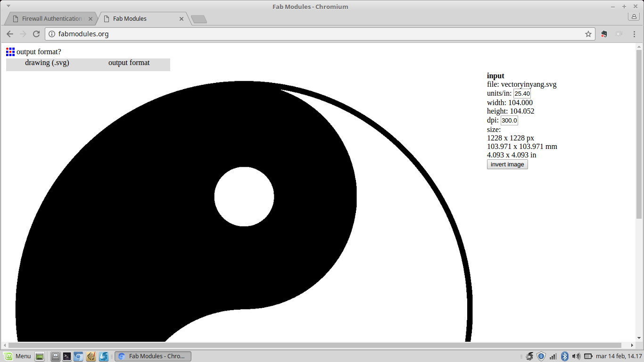This screenshot has height=362, width=644.
Task: Click the grey swirl tray icon
Action: (529, 356)
